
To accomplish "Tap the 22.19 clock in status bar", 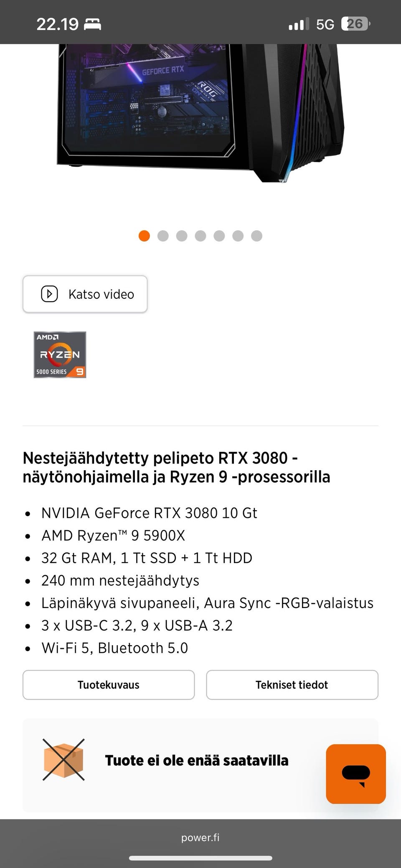I will point(57,24).
